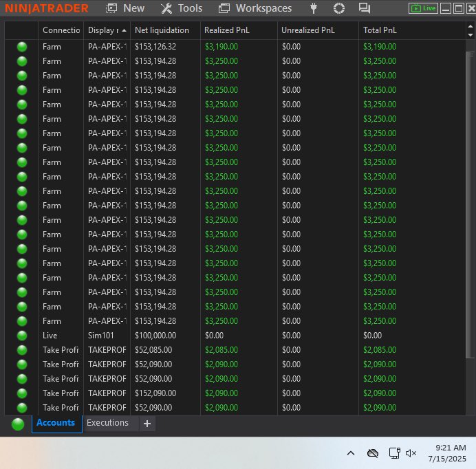Click the cloud sync off tray icon

tap(373, 453)
